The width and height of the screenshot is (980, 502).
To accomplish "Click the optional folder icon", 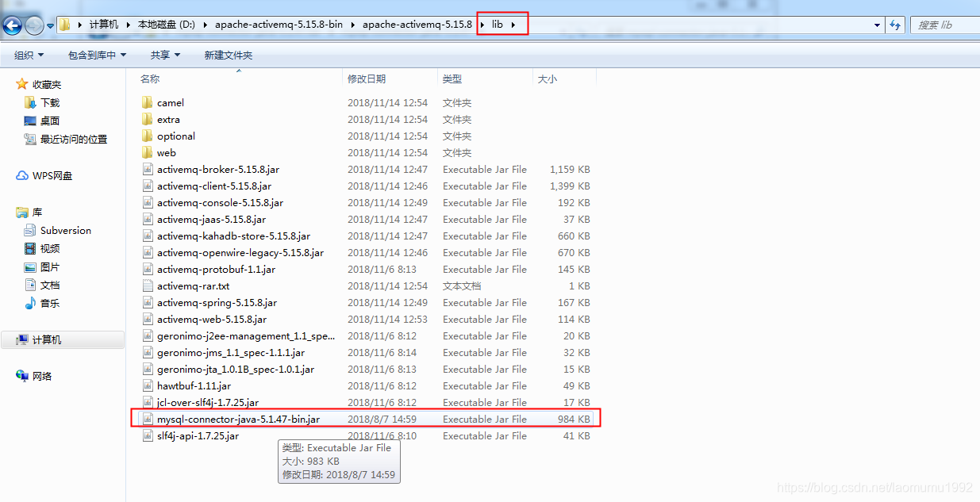I will pos(147,136).
